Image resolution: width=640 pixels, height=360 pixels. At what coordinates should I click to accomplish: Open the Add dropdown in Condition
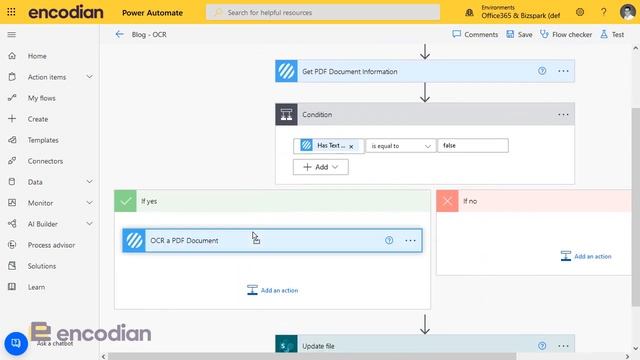(x=320, y=167)
